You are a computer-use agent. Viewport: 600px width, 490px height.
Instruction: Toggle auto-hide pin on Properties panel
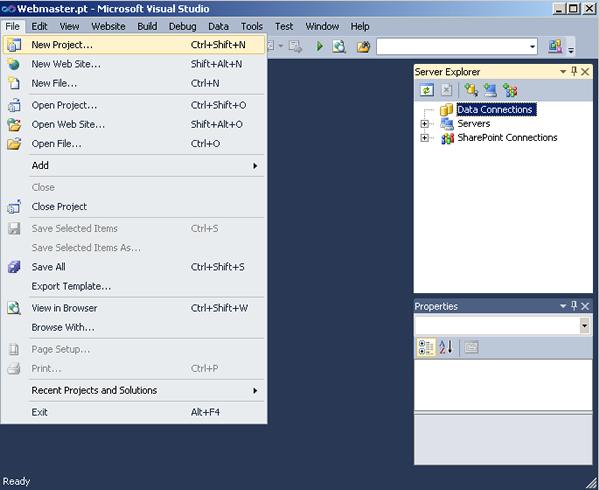pyautogui.click(x=574, y=306)
